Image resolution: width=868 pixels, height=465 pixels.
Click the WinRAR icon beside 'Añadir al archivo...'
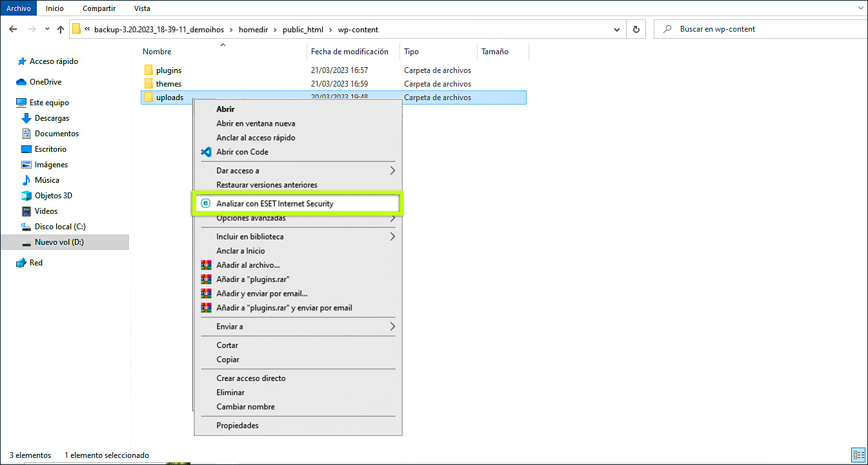(206, 265)
